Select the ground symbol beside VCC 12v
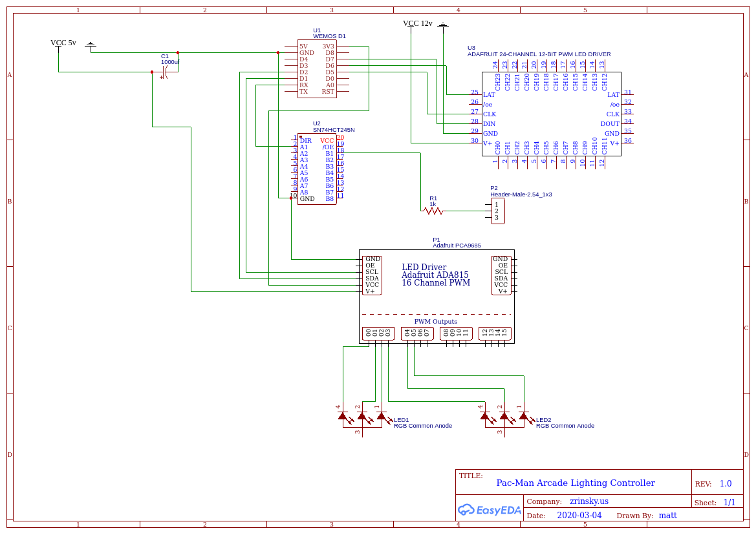This screenshot has height=535, width=756. coord(443,25)
